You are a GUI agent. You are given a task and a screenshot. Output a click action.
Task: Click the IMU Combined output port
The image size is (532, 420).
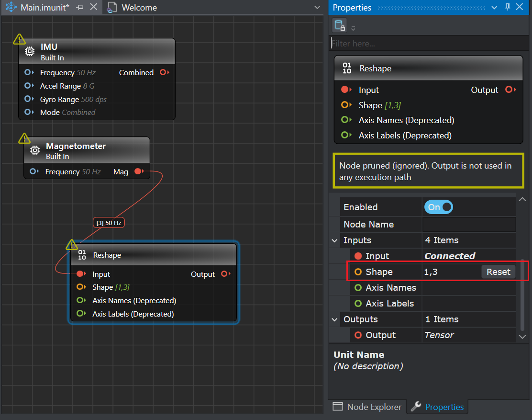tap(165, 72)
